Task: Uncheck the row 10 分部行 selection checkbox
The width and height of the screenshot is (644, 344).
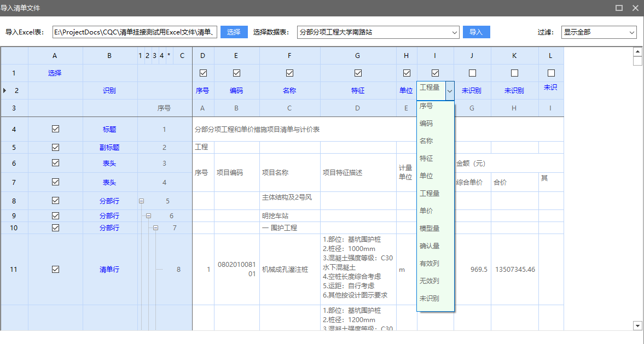Action: point(55,228)
